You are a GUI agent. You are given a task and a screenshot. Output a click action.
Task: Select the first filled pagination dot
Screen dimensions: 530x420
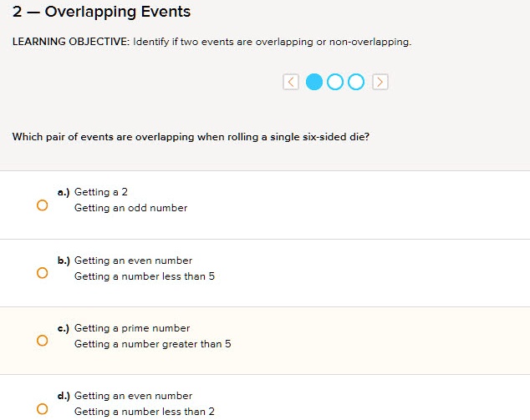click(314, 81)
